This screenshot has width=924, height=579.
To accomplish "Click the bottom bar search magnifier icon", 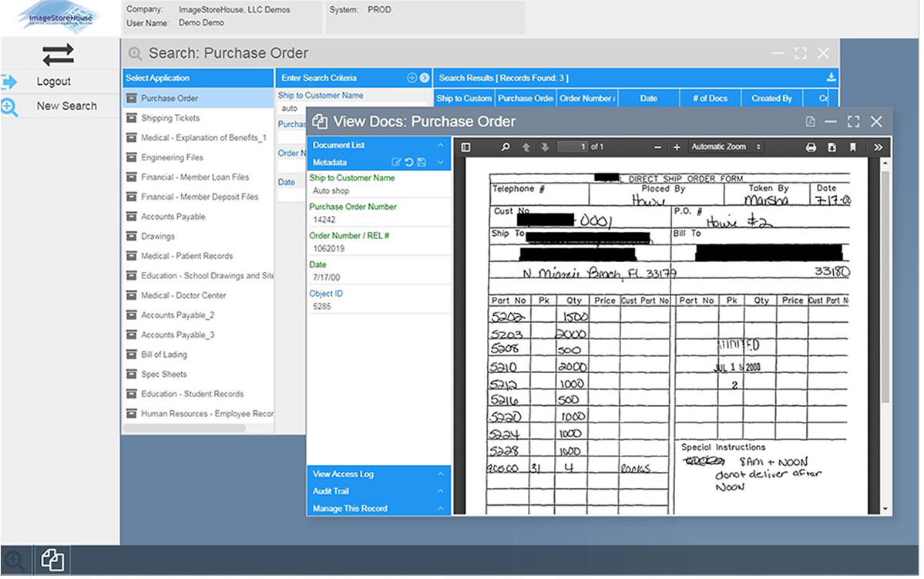I will point(14,560).
